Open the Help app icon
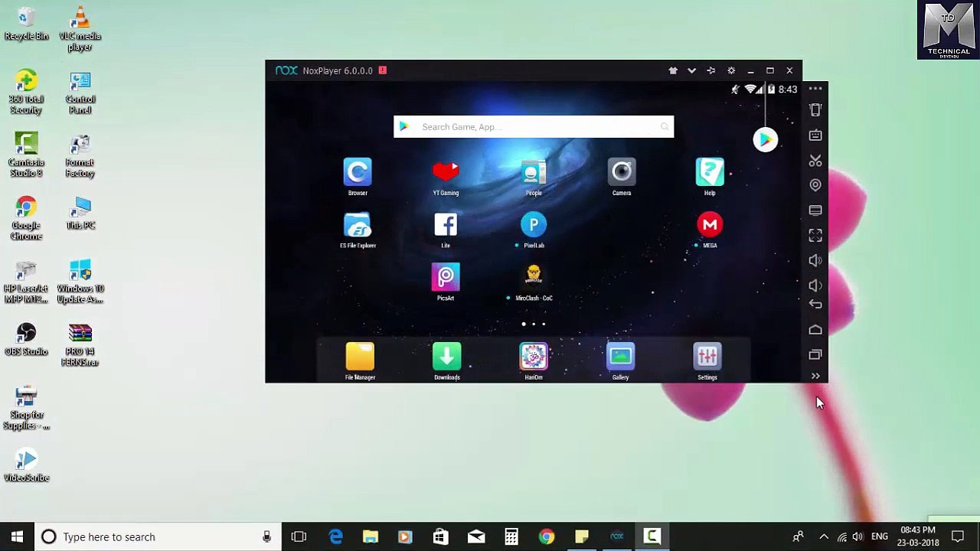 (710, 173)
